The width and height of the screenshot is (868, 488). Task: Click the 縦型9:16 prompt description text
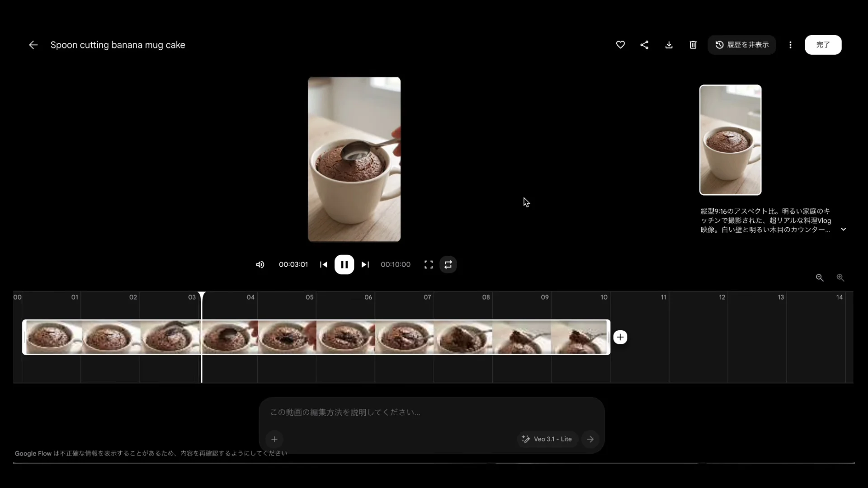766,221
